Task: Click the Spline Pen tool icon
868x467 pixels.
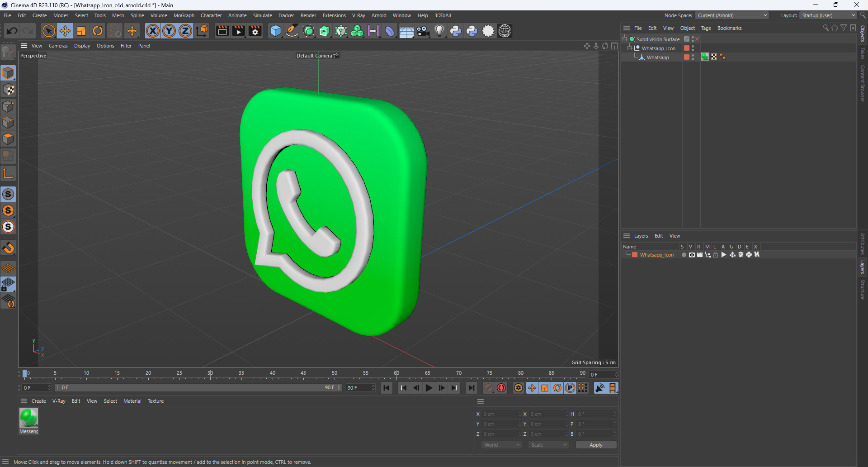Action: pos(292,31)
